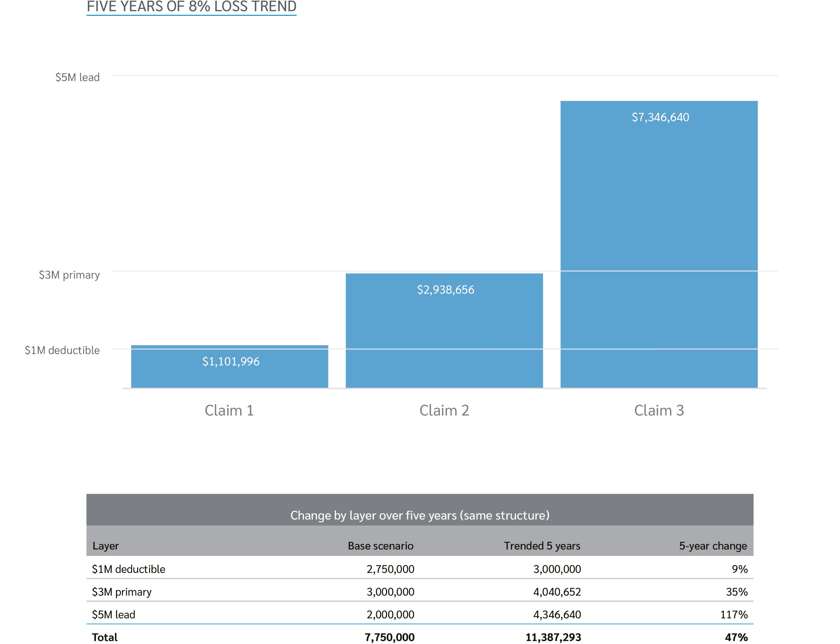
Task: Click the table title Change by layer
Action: coord(420,515)
